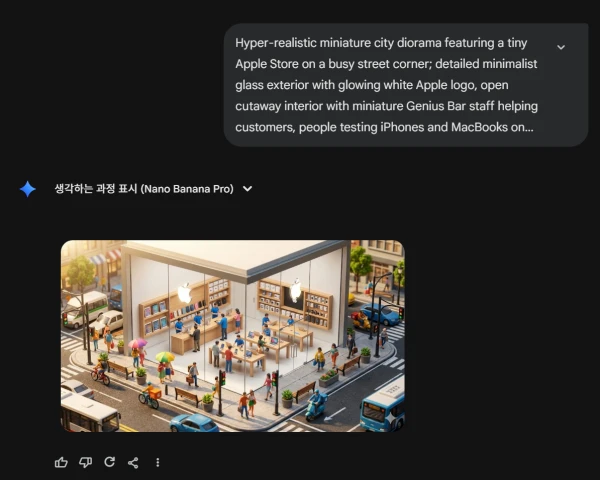
Task: Expand the 생각하는 과정 표시 chevron
Action: (x=248, y=189)
